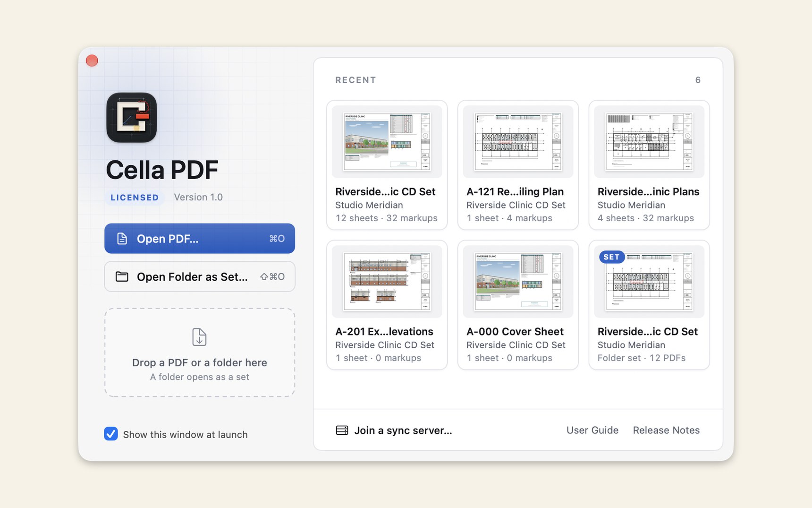Open the Release Notes link
The width and height of the screenshot is (812, 508).
666,430
